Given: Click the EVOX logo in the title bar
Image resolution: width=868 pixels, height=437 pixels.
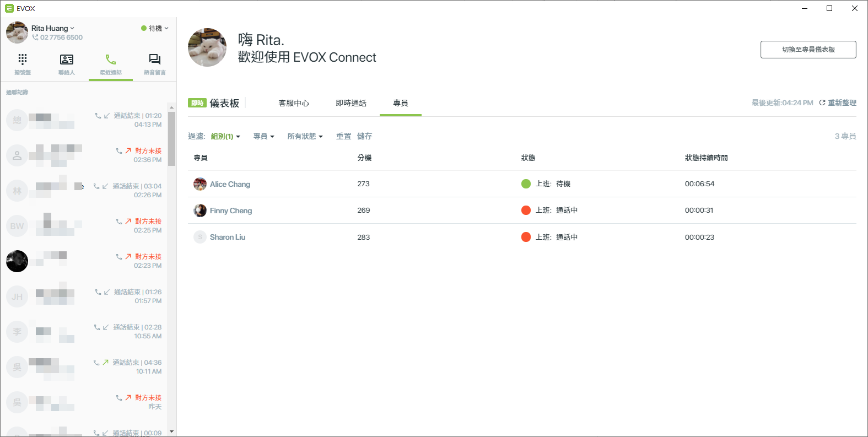Looking at the screenshot, I should (9, 8).
